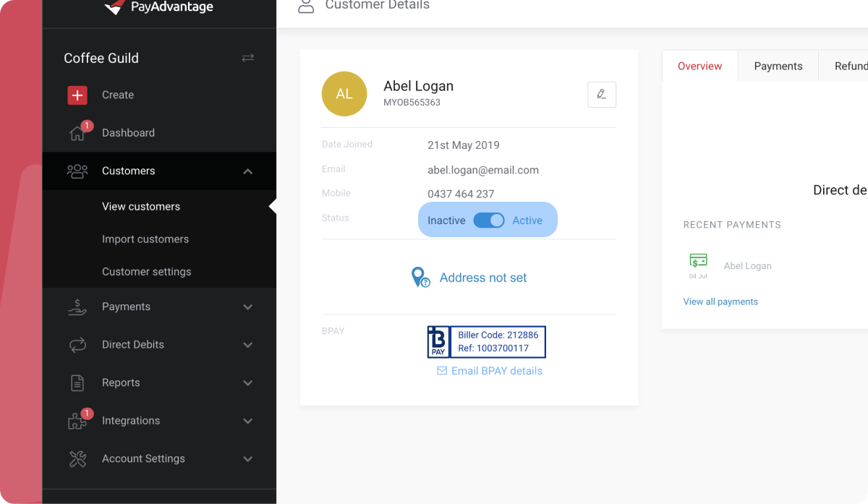Click the BPAY logo
This screenshot has height=504, width=868.
[438, 342]
